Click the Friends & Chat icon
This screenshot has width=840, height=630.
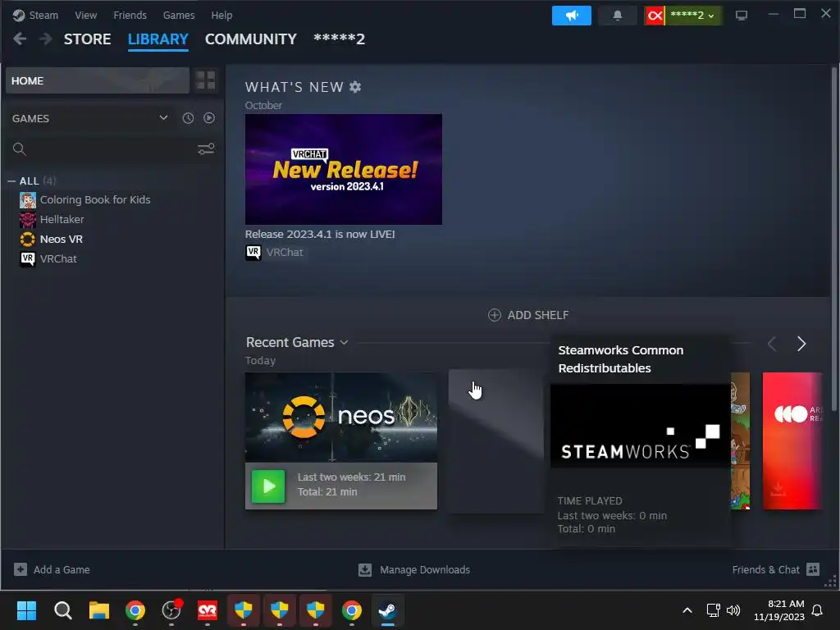tap(813, 569)
